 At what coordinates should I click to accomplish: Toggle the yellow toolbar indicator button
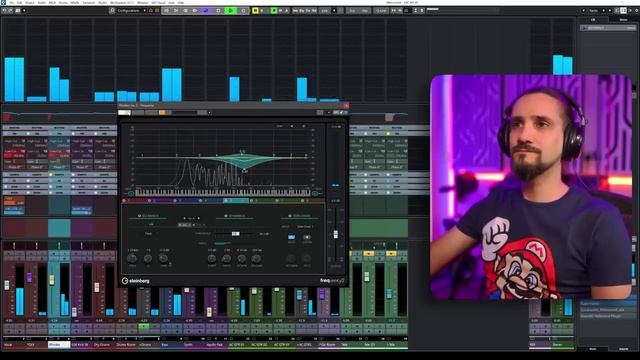[255, 11]
